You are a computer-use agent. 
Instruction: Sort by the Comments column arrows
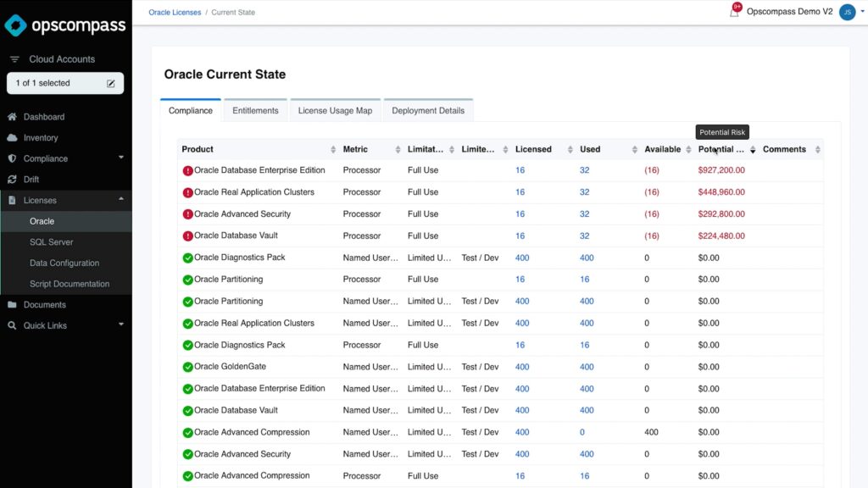pyautogui.click(x=818, y=149)
